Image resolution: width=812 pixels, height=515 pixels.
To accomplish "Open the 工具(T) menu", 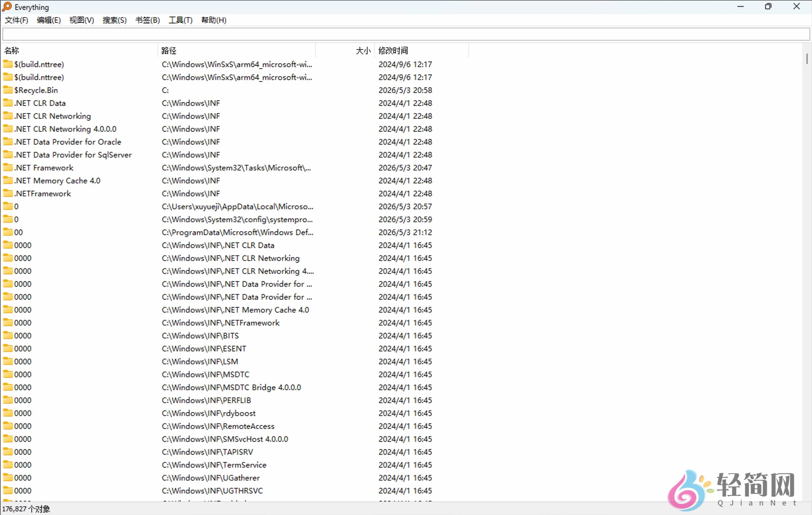I will coord(180,20).
